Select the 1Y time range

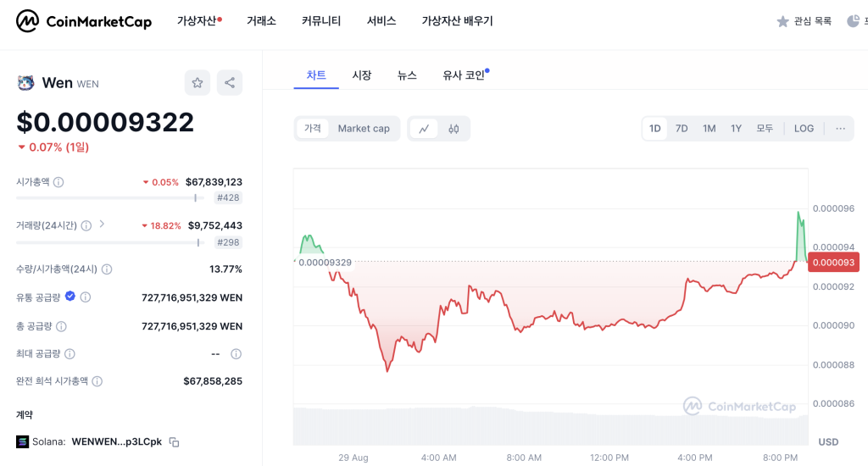point(737,129)
